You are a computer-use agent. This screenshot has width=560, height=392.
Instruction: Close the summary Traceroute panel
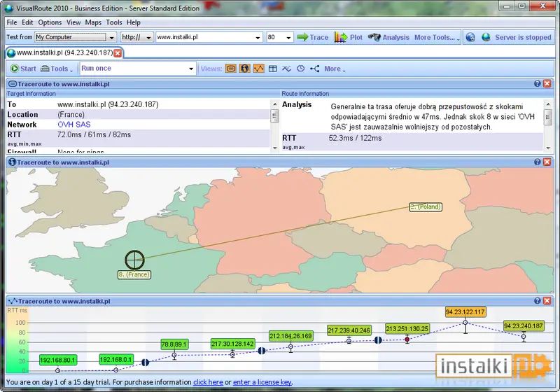point(547,83)
